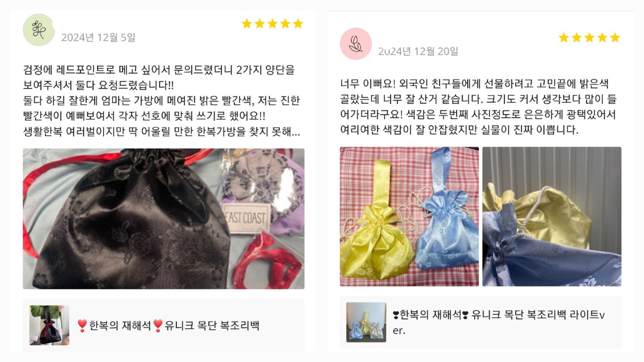
Task: Click the pink avatar of the December 20 reviewer
Action: click(x=356, y=44)
